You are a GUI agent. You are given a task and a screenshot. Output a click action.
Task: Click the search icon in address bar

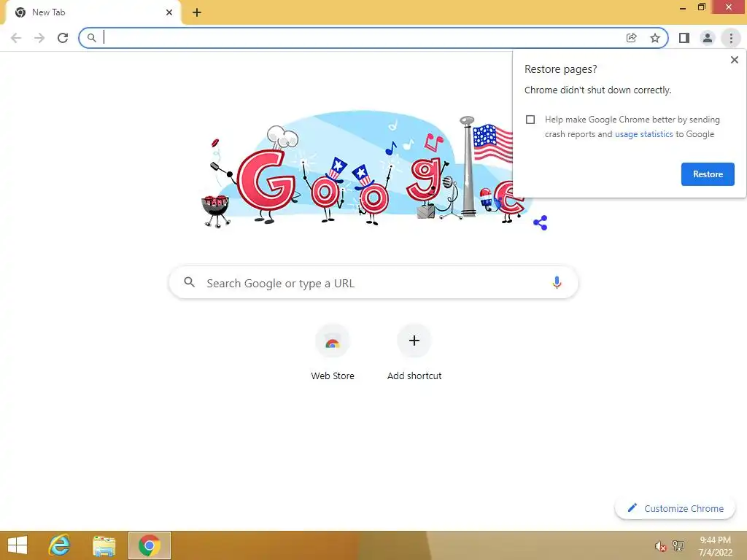pos(91,38)
